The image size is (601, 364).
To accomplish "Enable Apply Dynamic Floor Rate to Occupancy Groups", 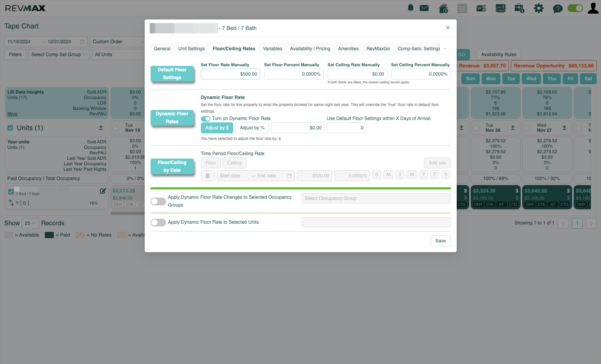I will [158, 201].
